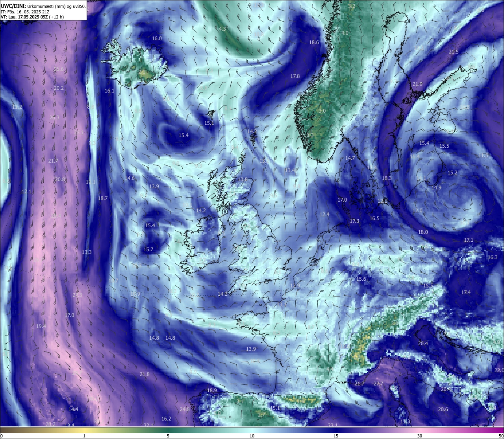
Task: Click the 20.6 value over southern Italy
Action: coord(443,409)
